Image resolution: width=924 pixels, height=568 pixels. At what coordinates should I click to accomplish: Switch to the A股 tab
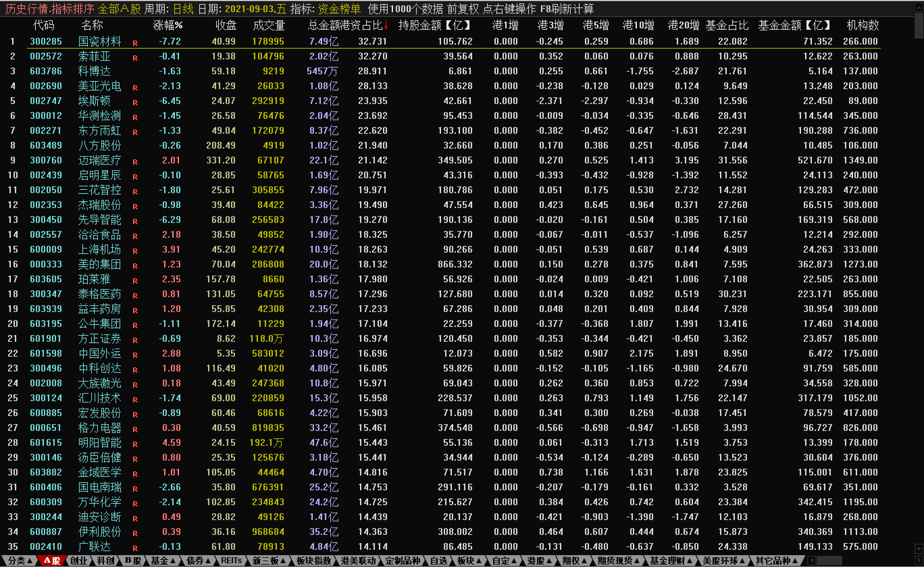[52, 561]
